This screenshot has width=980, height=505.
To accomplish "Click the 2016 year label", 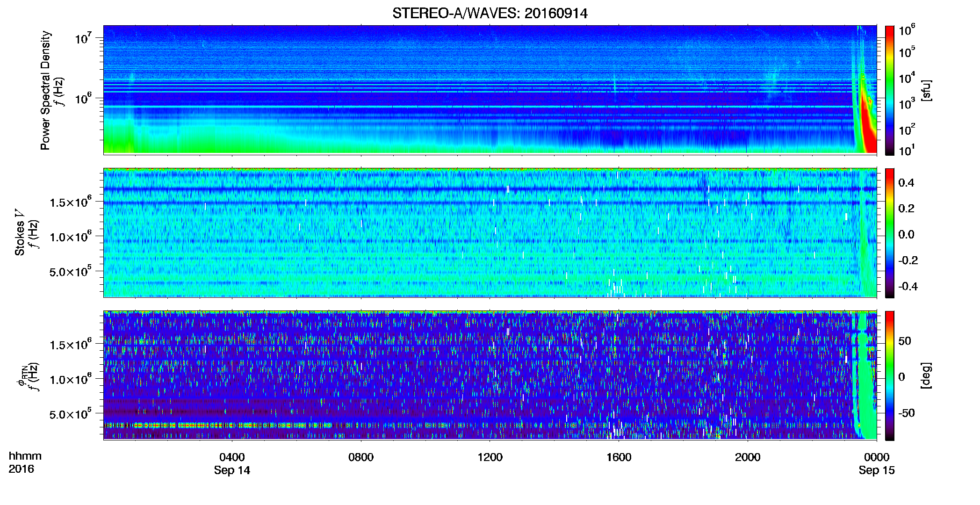I will pyautogui.click(x=21, y=469).
